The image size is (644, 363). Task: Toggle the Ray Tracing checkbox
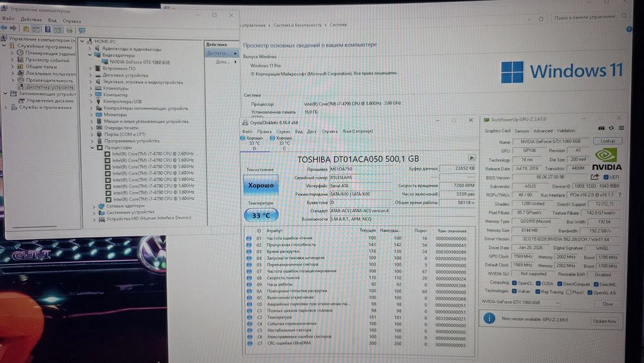pyautogui.click(x=538, y=292)
